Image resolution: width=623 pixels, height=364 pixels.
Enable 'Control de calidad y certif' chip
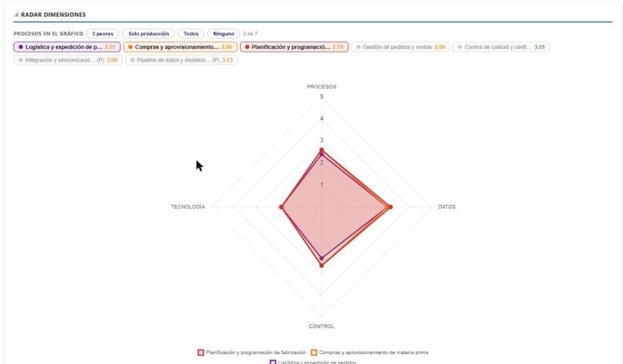click(x=501, y=47)
